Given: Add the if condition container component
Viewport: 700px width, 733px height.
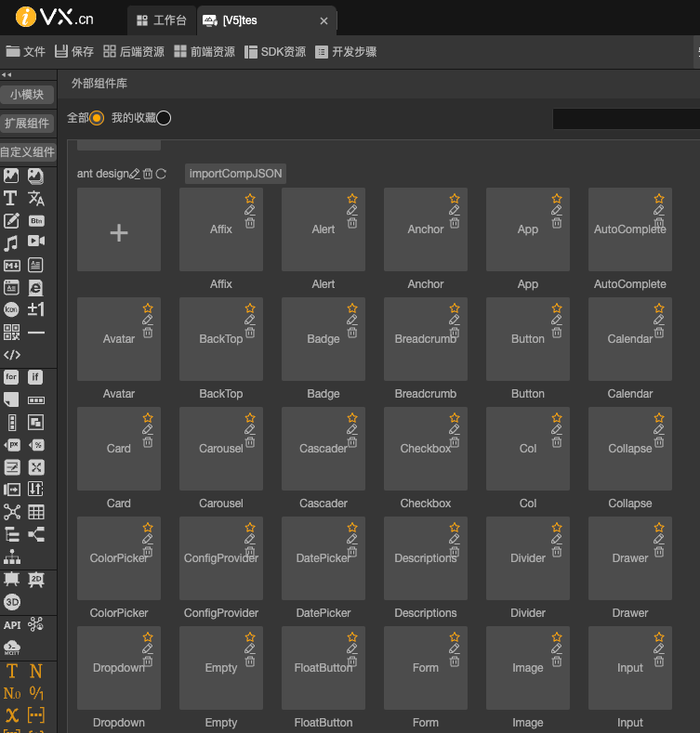Looking at the screenshot, I should click(x=35, y=377).
